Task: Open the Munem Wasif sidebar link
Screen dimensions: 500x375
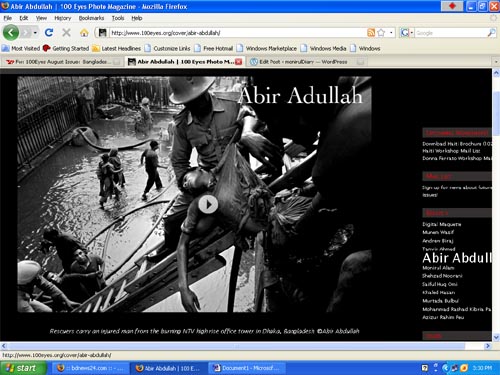Action: tap(438, 232)
